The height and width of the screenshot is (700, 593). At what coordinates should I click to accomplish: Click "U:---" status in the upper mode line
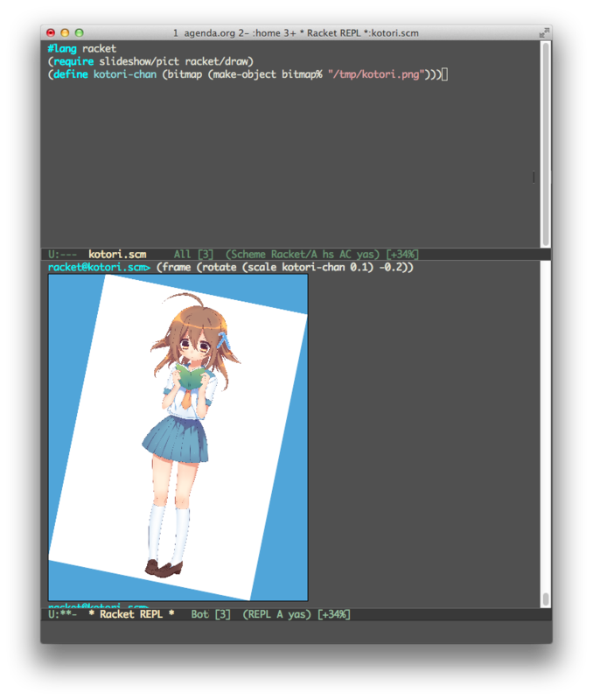62,255
